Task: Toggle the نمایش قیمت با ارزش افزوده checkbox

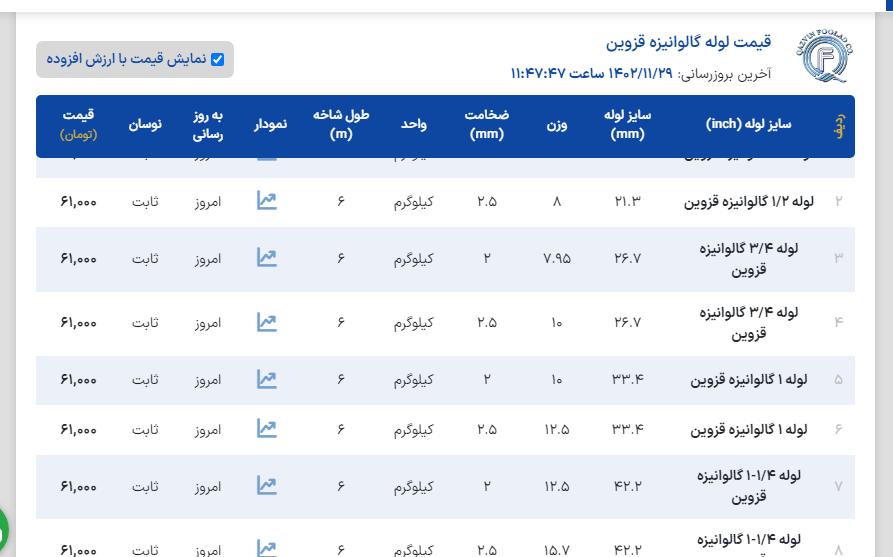Action: [217, 59]
